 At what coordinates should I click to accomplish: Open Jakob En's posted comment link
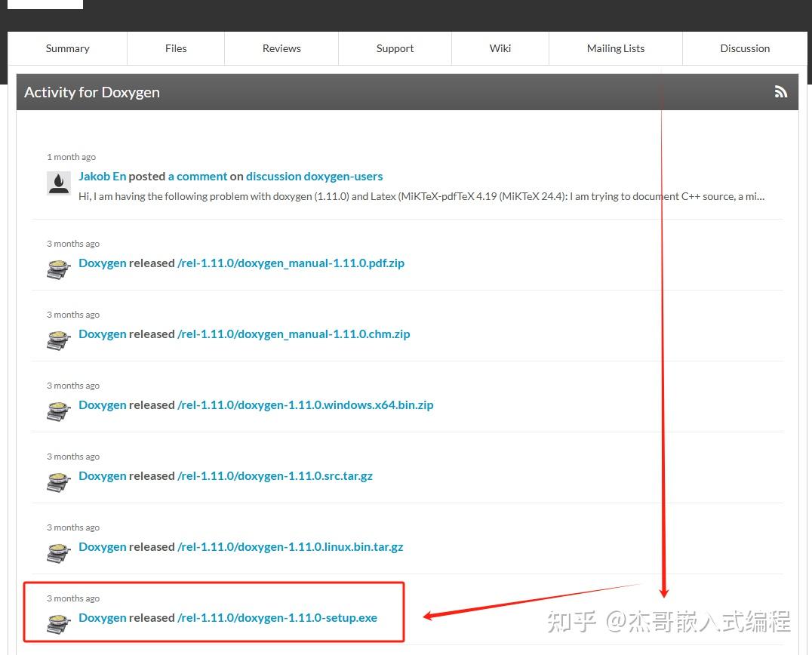click(x=198, y=175)
